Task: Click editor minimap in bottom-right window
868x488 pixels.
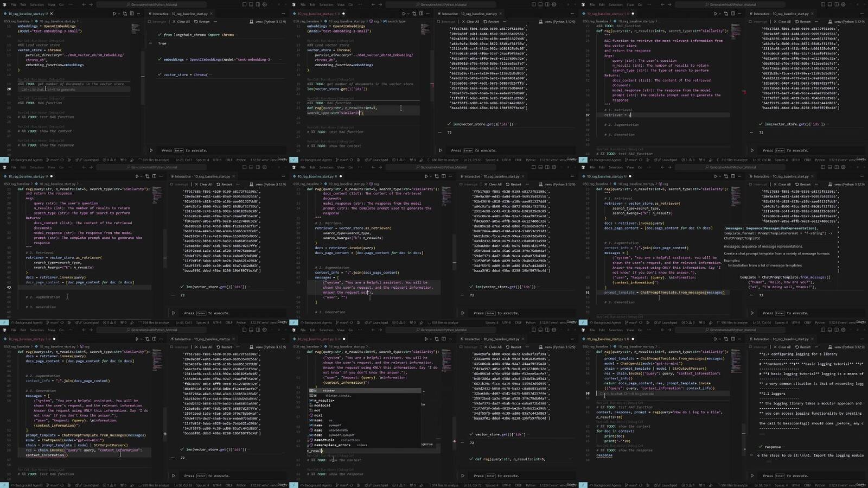Action: [x=735, y=359]
